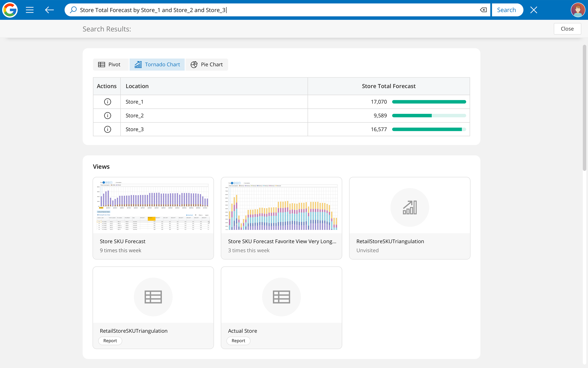Click the 17,070 forecast value
This screenshot has height=368, width=588.
click(379, 102)
